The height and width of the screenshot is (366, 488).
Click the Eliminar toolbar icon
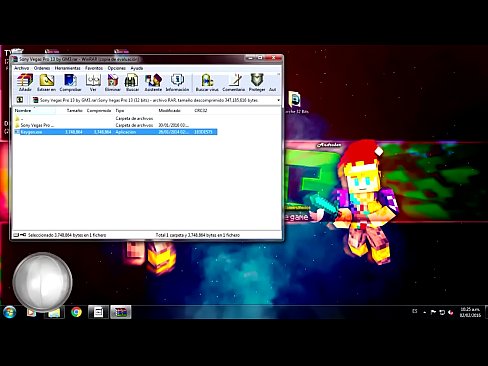click(x=113, y=82)
